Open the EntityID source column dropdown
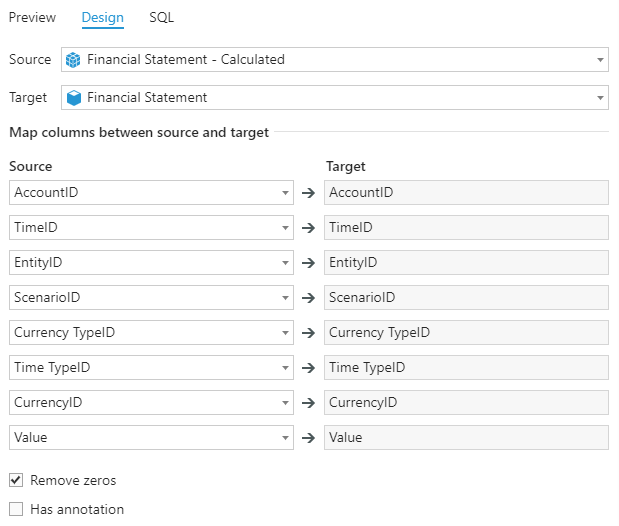619x526 pixels. pyautogui.click(x=284, y=263)
